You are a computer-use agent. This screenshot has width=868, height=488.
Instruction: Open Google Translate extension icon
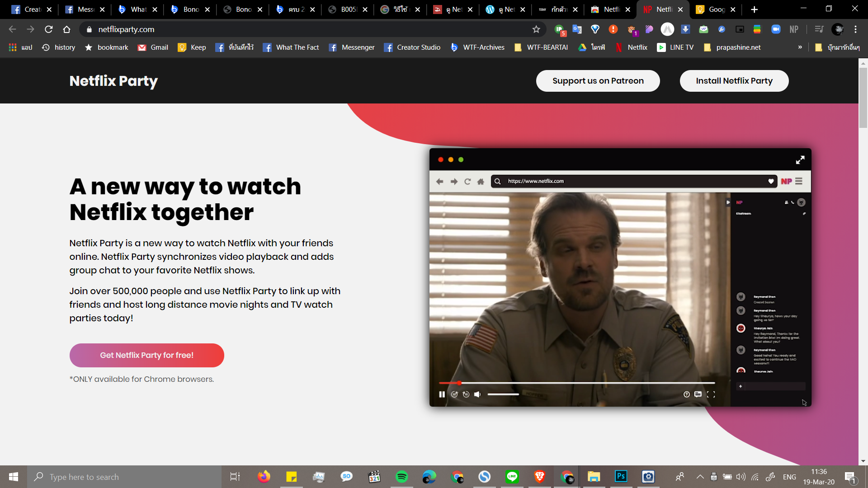[577, 29]
